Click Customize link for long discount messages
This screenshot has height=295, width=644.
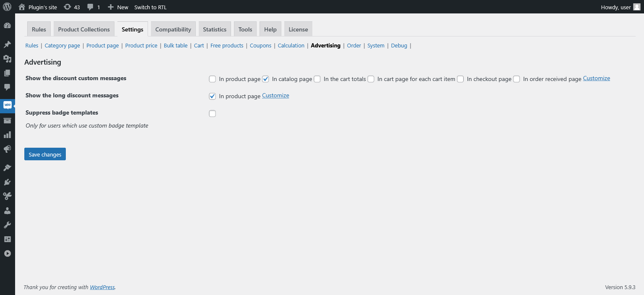click(x=275, y=96)
